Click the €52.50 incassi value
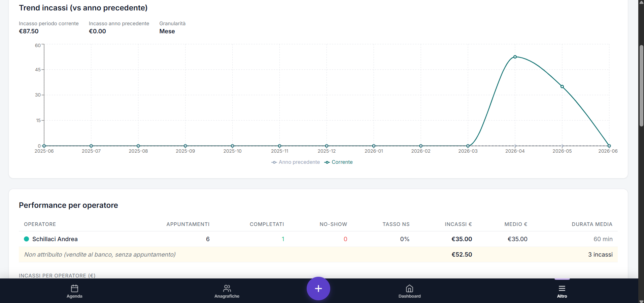Viewport: 644px width, 303px height. 462,255
